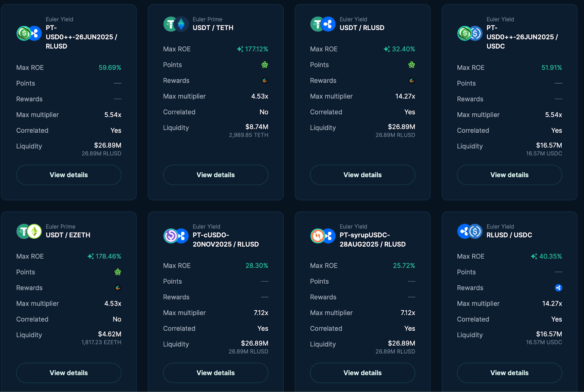
Task: Open View details for PT-USD0++ / RLUSD
Action: point(69,175)
